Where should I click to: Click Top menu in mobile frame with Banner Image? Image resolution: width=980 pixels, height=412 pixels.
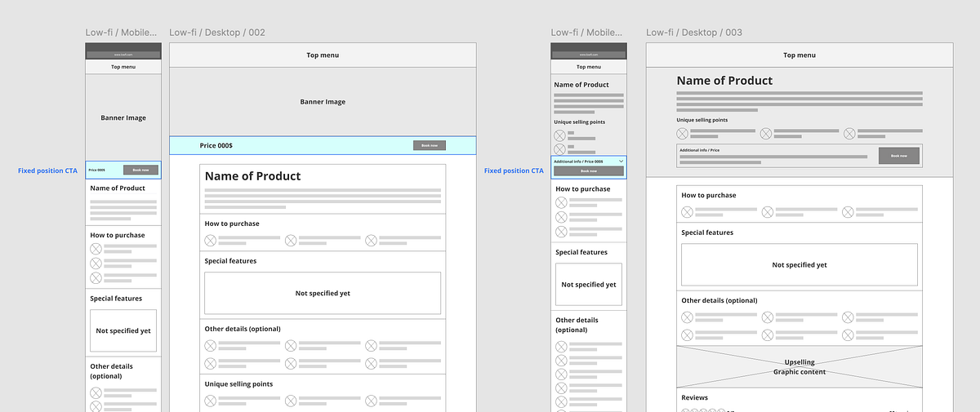123,67
